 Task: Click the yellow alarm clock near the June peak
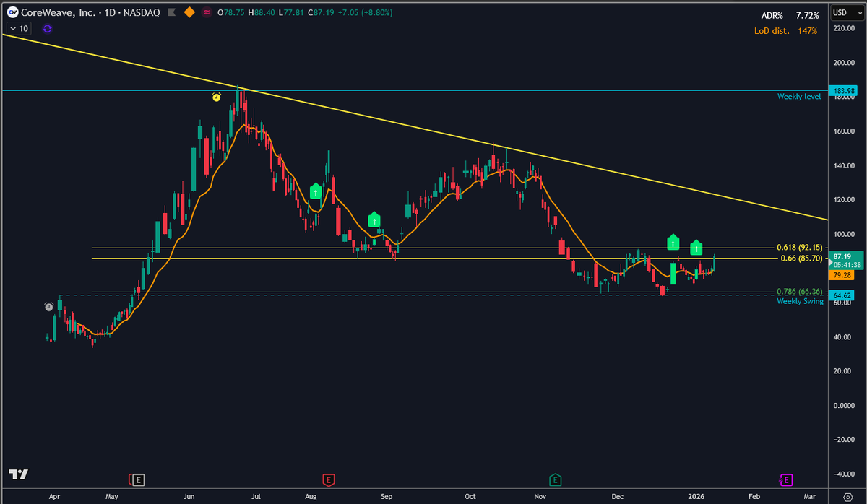pyautogui.click(x=216, y=97)
